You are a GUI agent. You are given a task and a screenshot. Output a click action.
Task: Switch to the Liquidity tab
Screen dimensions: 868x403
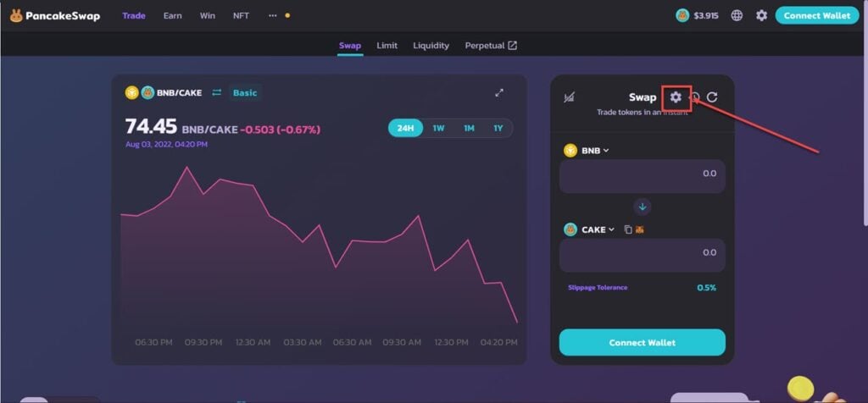(431, 46)
